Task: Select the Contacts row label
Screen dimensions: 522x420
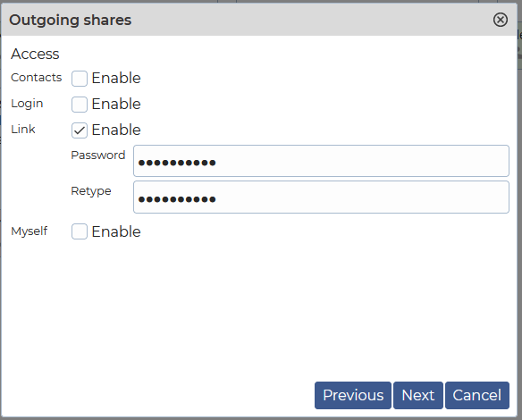Action: [x=37, y=78]
